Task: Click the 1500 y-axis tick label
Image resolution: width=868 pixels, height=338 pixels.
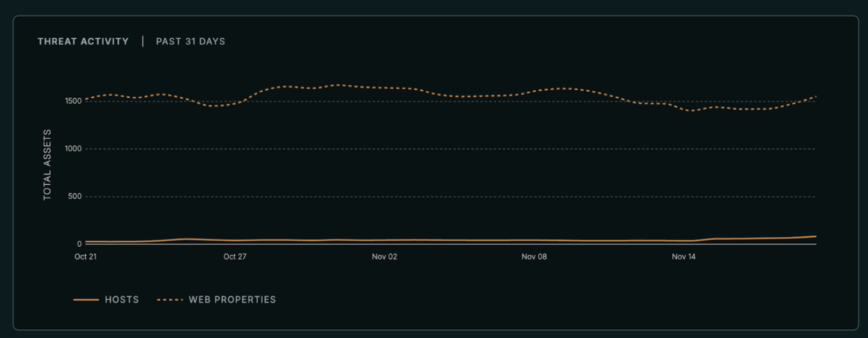Action: tap(73, 101)
